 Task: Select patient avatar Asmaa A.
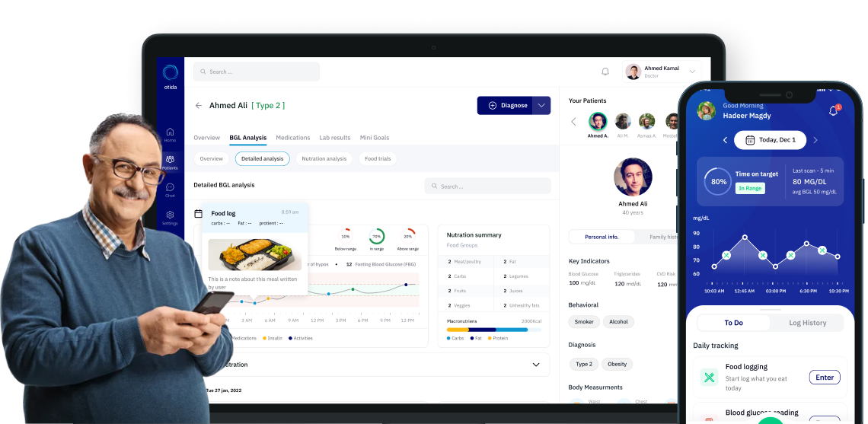pyautogui.click(x=646, y=121)
